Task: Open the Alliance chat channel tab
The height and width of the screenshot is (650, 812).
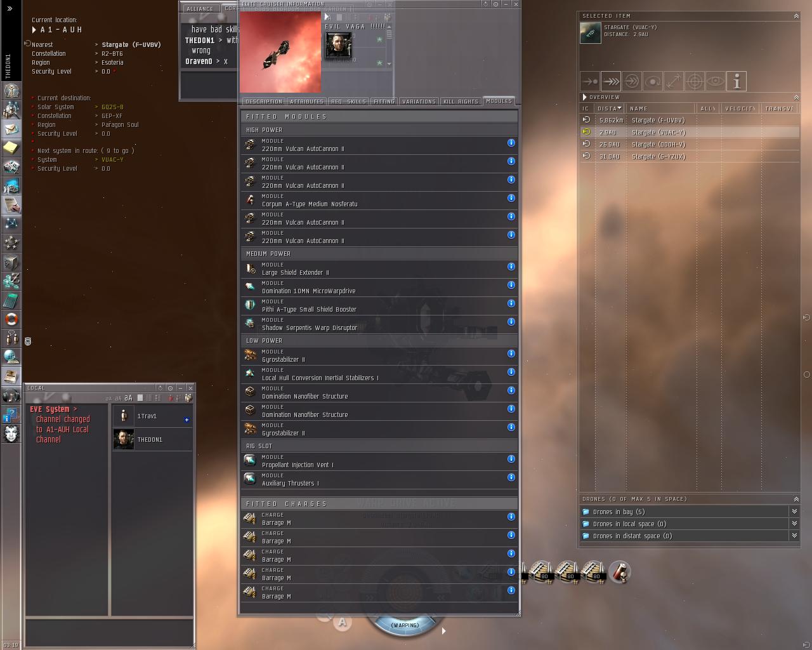Action: coord(200,9)
